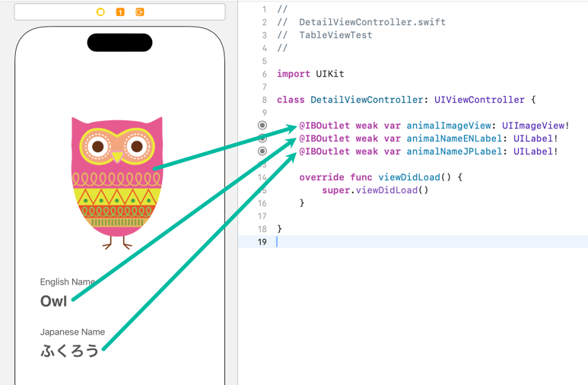
Task: Click the viewDidLoad function name
Action: pos(408,177)
